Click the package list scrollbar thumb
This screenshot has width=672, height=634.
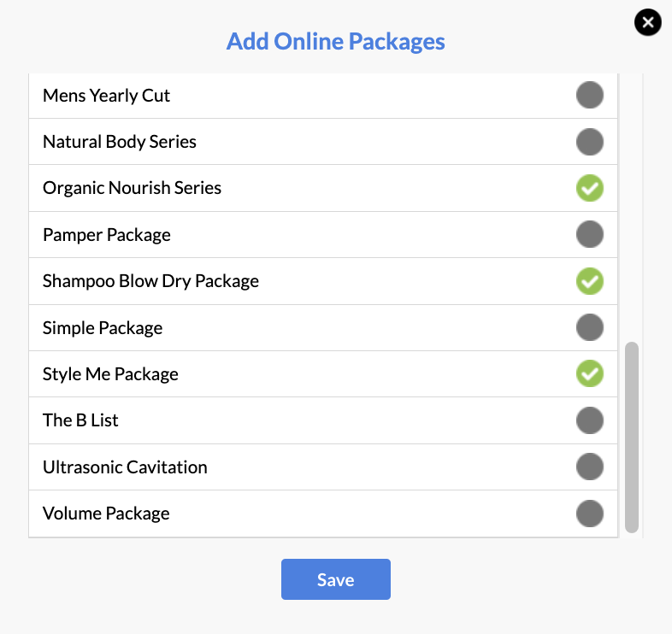point(631,437)
